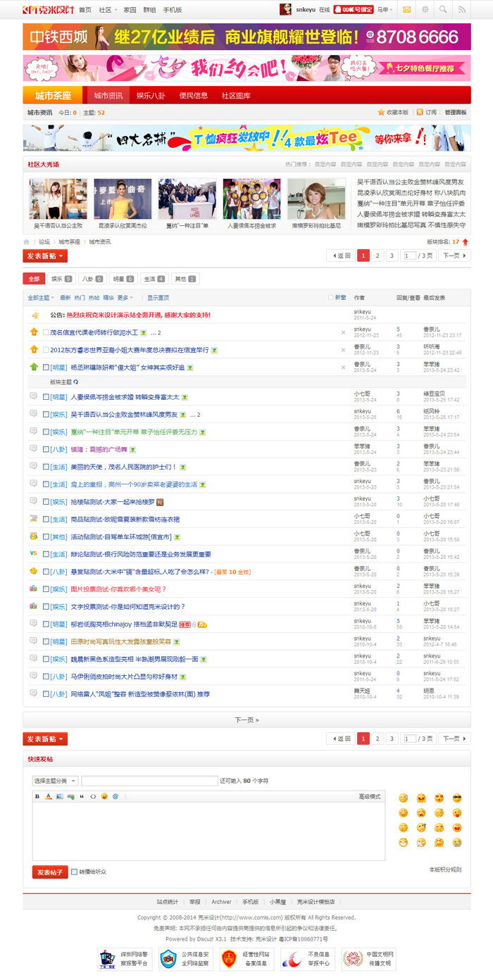
Task: Expand the 社区 dropdown in top navigation
Action: 108,10
